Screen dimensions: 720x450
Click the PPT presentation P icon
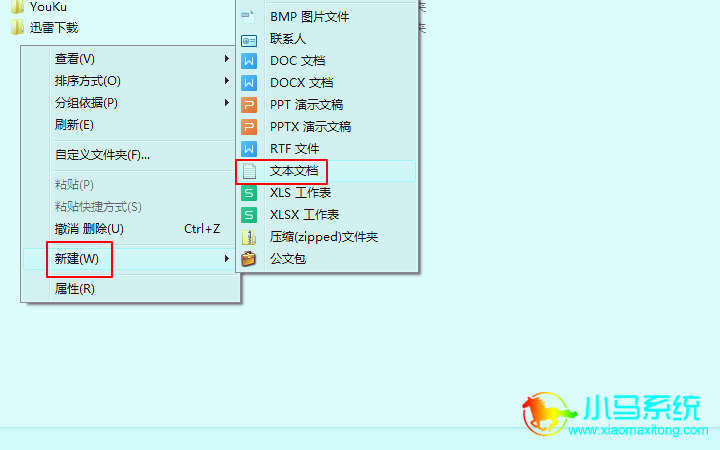click(x=248, y=105)
